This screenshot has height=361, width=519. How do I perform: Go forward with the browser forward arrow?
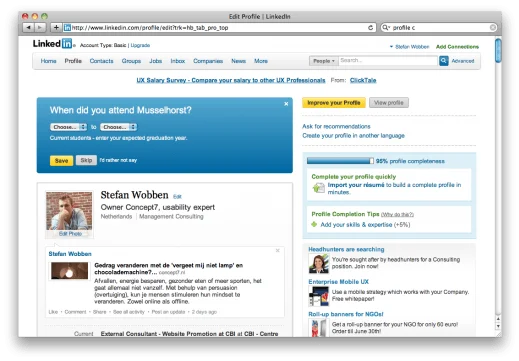(40, 28)
